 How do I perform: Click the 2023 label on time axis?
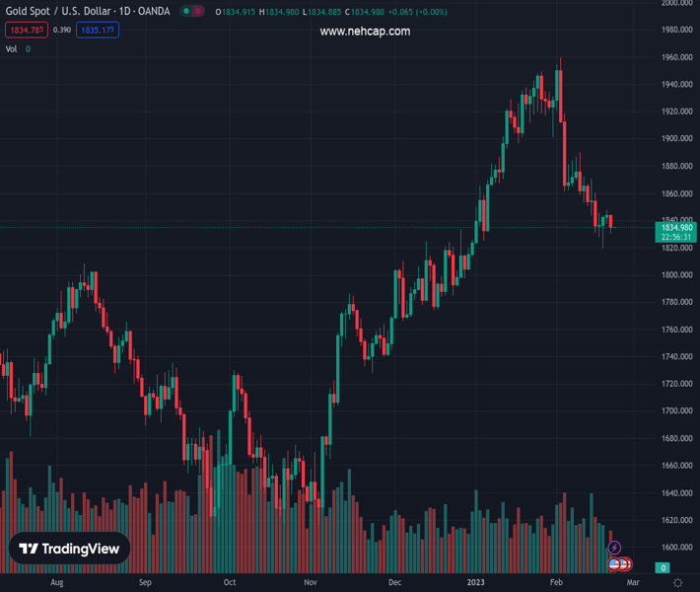[476, 583]
